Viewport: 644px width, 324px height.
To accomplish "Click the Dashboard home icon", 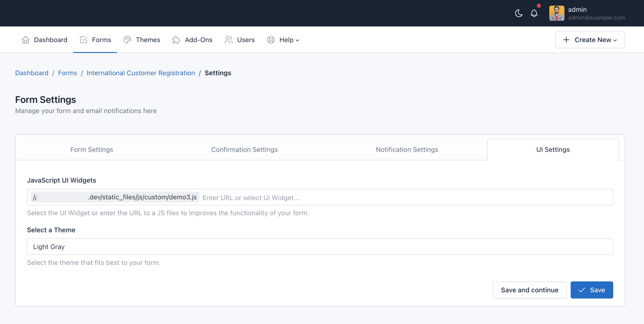I will click(25, 40).
